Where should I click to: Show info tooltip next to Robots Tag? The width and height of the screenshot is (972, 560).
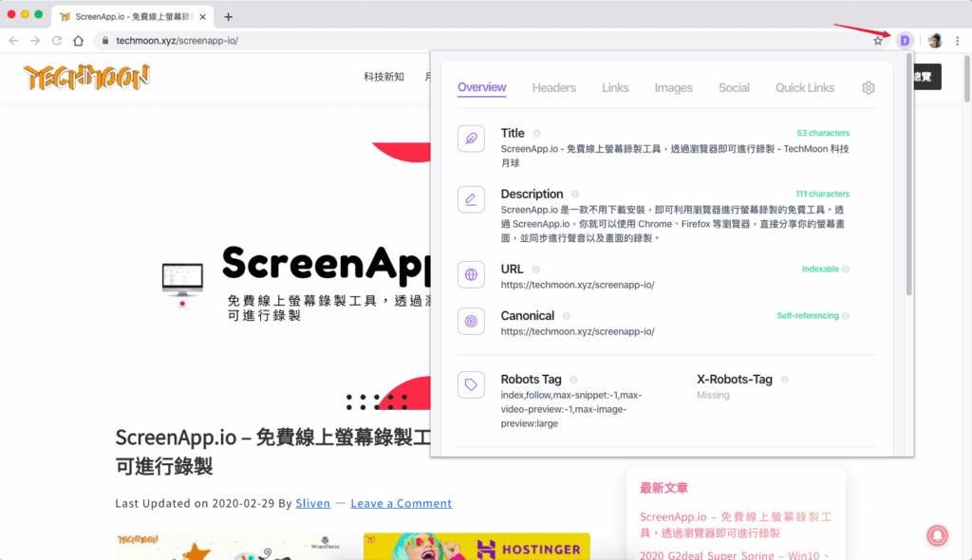573,380
